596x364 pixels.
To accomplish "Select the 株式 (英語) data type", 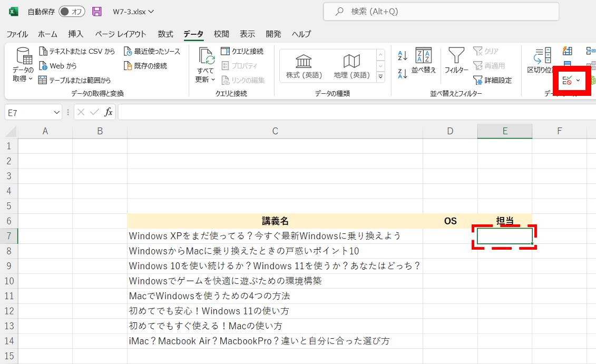I will click(304, 66).
